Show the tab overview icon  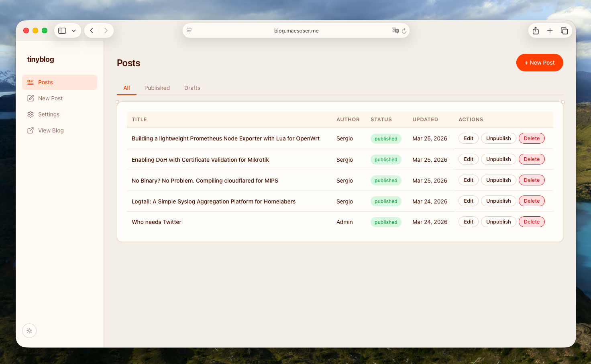tap(565, 31)
